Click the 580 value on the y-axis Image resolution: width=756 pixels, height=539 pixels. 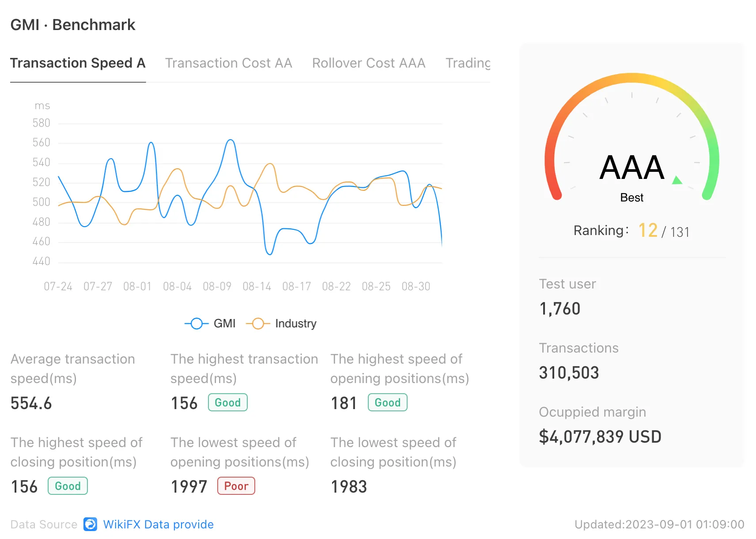42,123
